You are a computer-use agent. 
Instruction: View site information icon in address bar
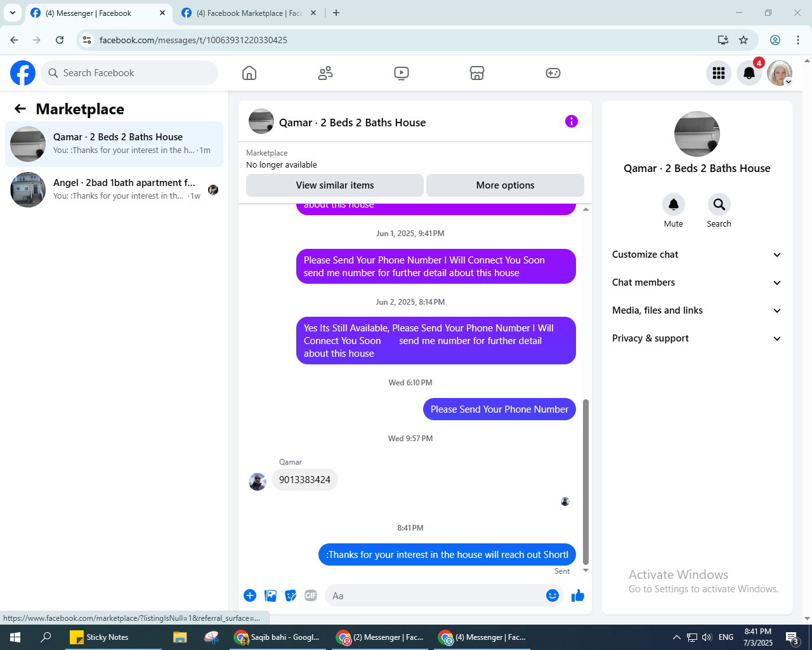coord(87,40)
